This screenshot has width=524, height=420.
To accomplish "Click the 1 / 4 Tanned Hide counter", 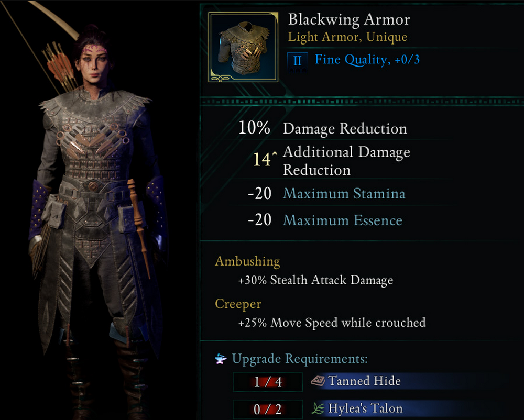I will (x=268, y=382).
